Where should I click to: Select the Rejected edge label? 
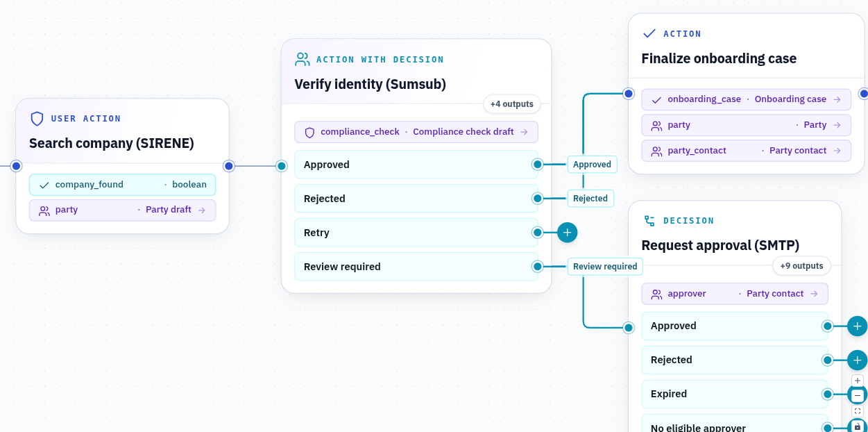point(590,199)
